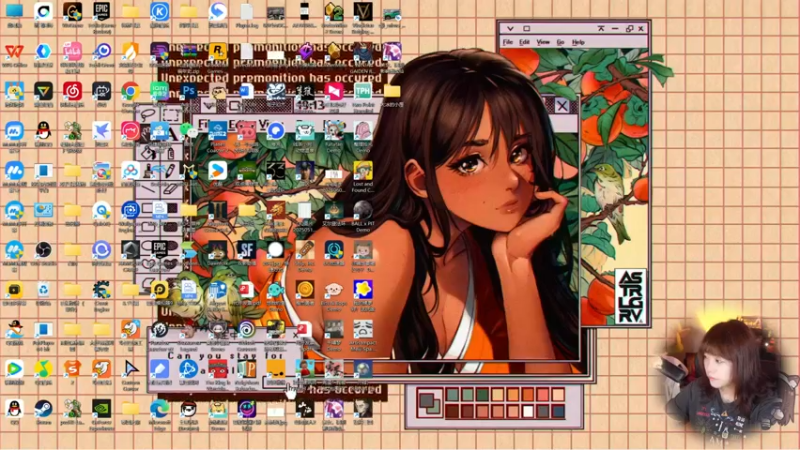Viewport: 800px width, 450px height.
Task: Launch the blue camera screenshot app icon
Action: coord(131,210)
